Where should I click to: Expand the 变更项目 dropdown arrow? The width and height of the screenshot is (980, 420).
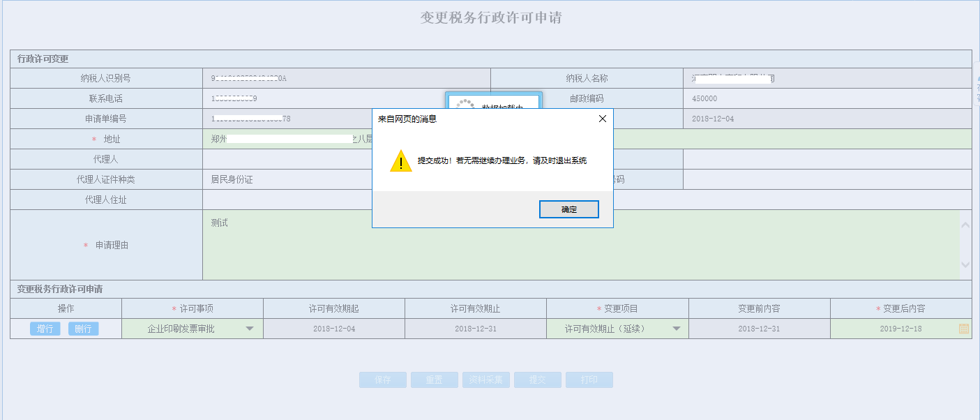coord(675,329)
